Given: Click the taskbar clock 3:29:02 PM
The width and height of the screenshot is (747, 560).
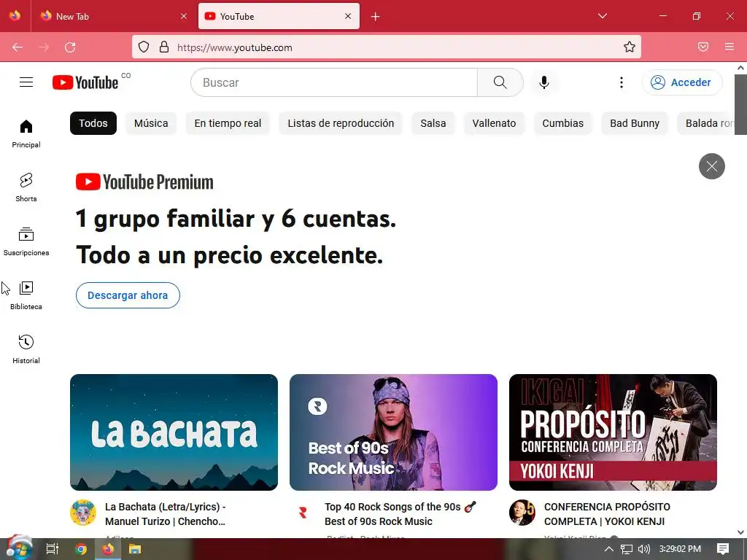Looking at the screenshot, I should point(680,549).
